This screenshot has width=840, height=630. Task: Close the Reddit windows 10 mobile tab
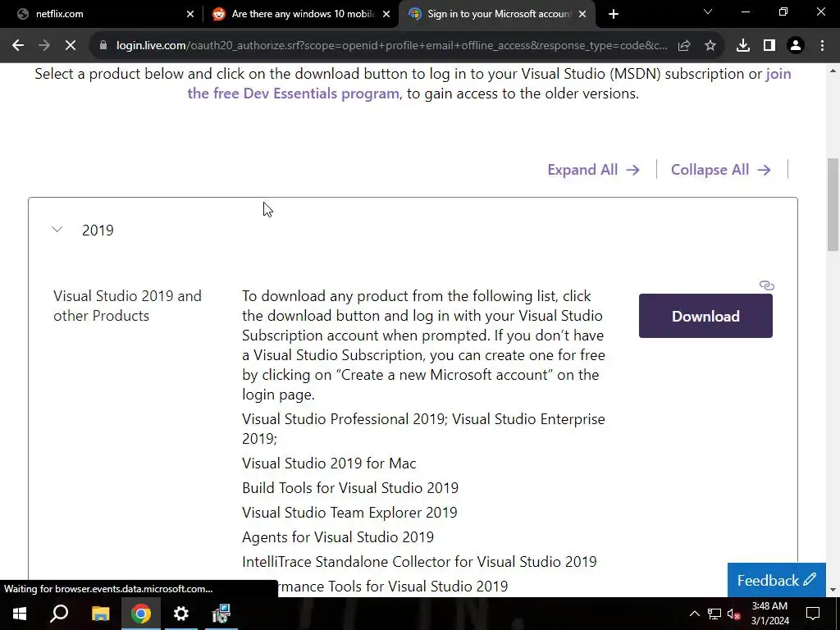(x=386, y=14)
